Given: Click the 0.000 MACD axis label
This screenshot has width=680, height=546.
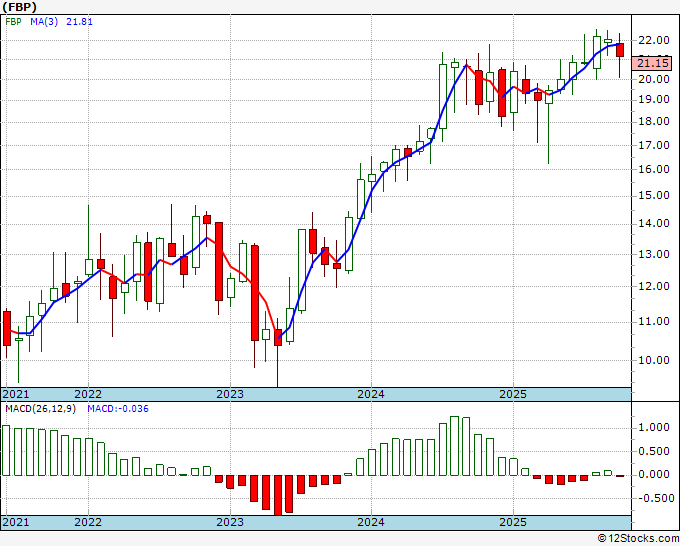Looking at the screenshot, I should tap(654, 474).
